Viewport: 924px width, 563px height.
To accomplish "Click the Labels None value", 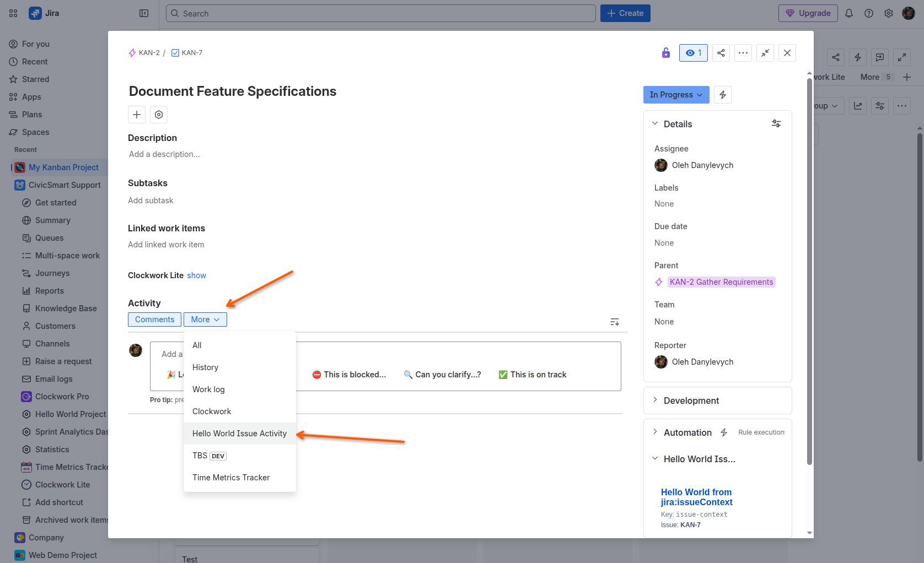I will (664, 204).
